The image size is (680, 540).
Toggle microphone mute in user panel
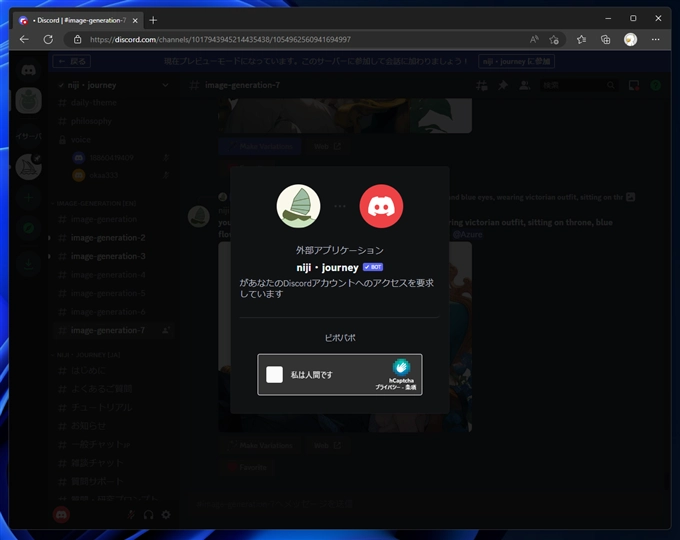pyautogui.click(x=131, y=515)
